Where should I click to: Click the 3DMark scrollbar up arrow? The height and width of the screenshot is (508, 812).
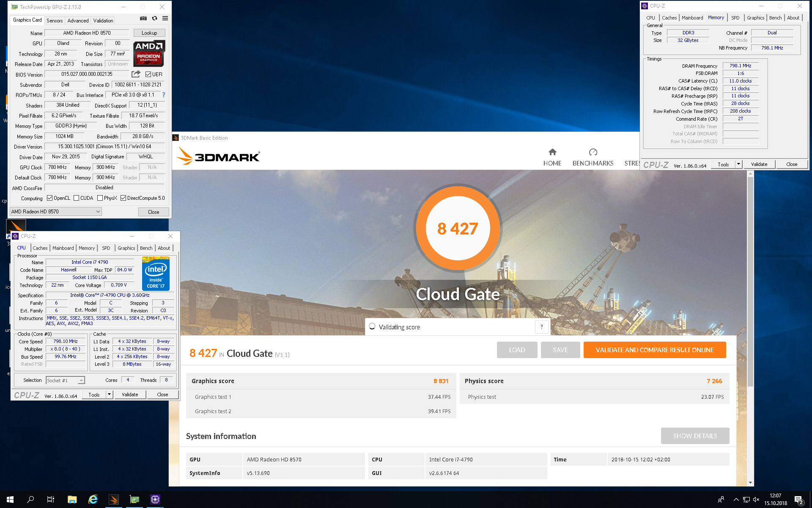coord(750,174)
